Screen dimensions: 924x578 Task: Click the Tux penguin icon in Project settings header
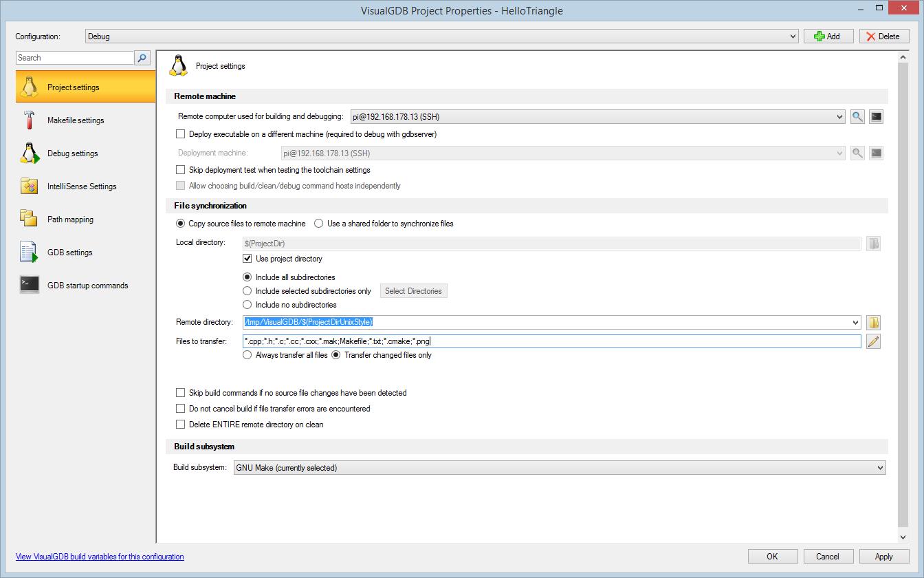(x=178, y=65)
